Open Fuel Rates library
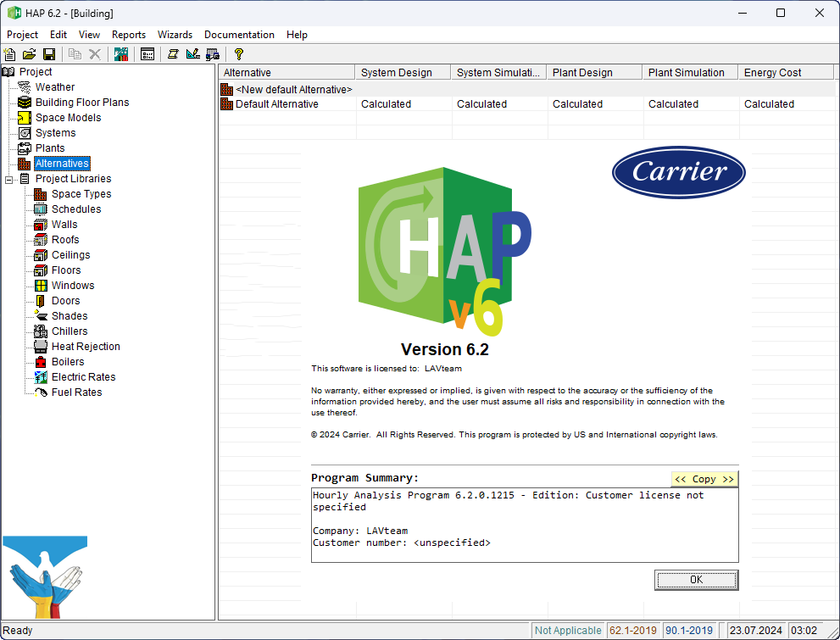This screenshot has width=840, height=640. pos(76,392)
